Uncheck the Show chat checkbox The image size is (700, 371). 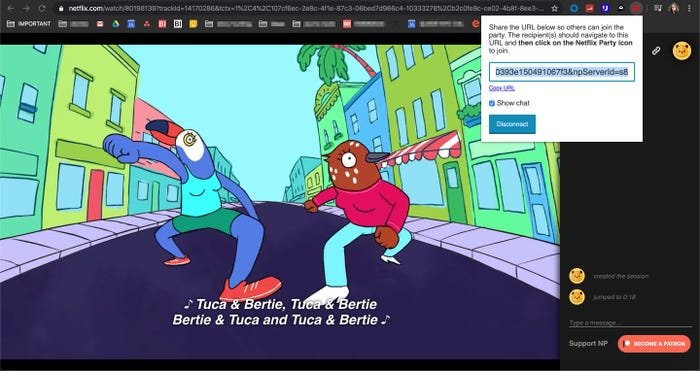(492, 103)
